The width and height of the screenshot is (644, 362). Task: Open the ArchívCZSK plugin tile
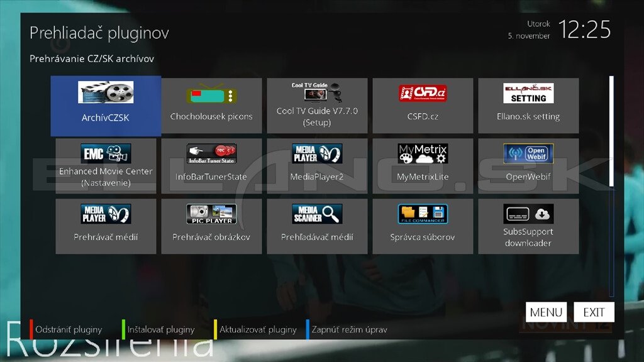click(106, 106)
